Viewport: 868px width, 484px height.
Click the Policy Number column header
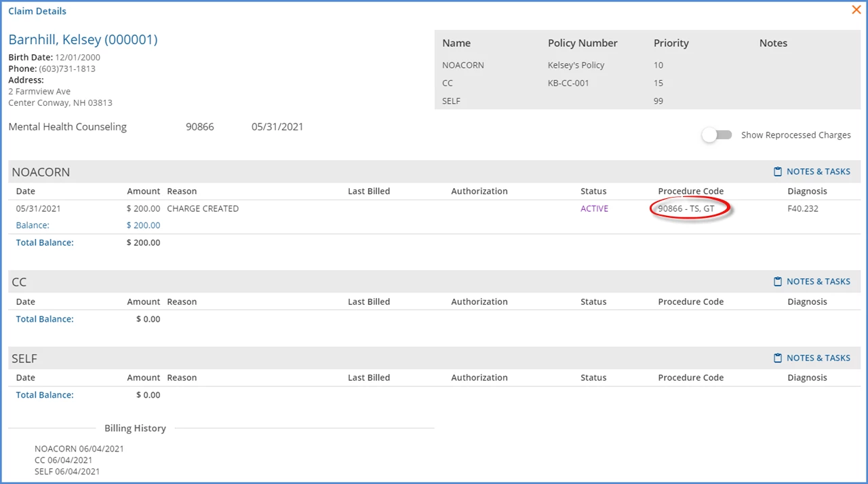point(583,43)
